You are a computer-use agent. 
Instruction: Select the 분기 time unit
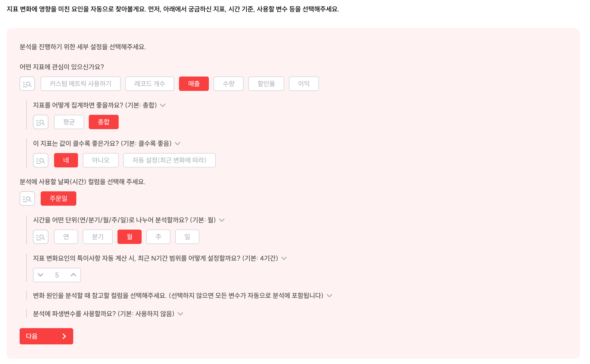98,237
